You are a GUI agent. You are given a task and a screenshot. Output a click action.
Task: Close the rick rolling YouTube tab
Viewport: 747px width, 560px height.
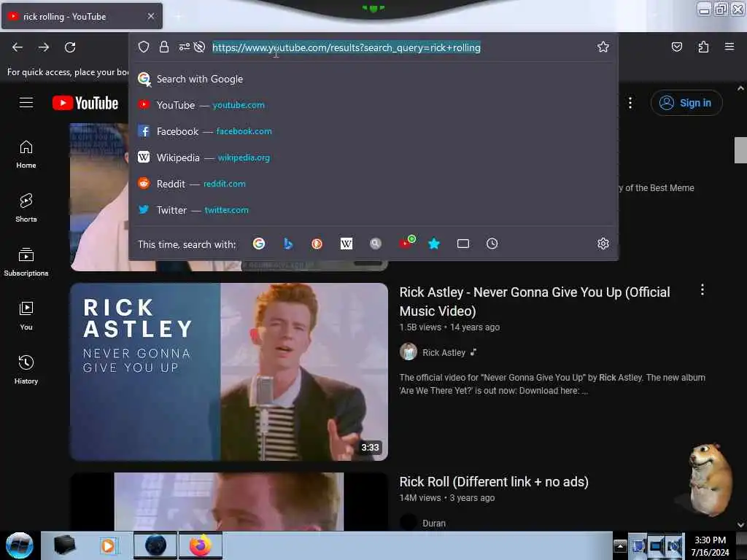pyautogui.click(x=151, y=16)
